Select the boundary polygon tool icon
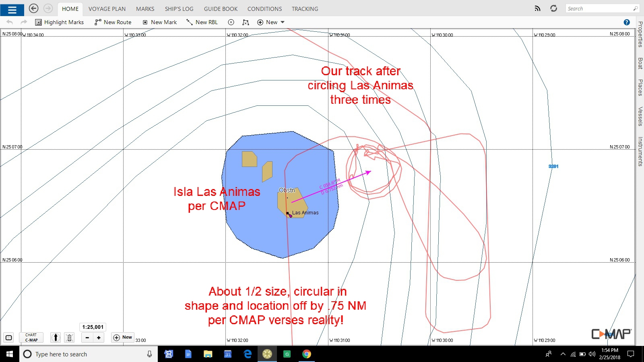Screen dimensions: 644x362 coord(246,22)
